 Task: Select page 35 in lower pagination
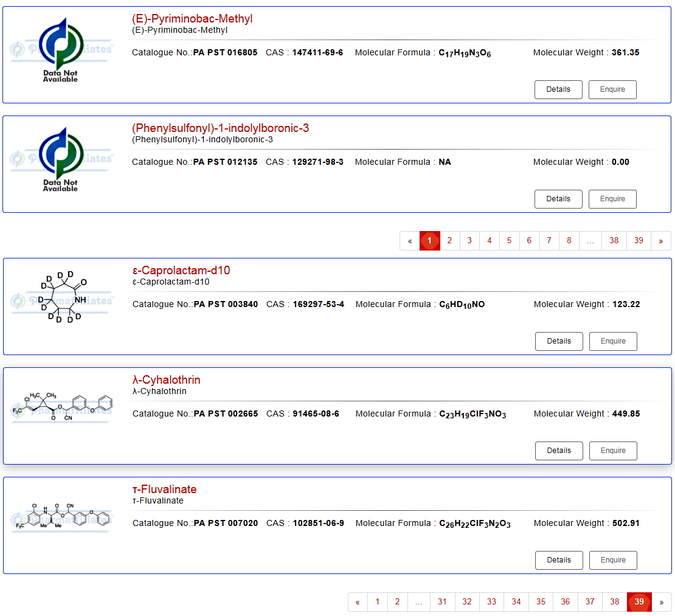tap(541, 602)
